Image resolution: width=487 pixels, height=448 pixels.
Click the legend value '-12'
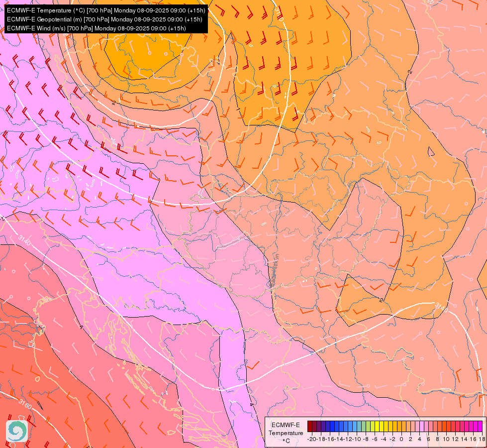pos(348,439)
